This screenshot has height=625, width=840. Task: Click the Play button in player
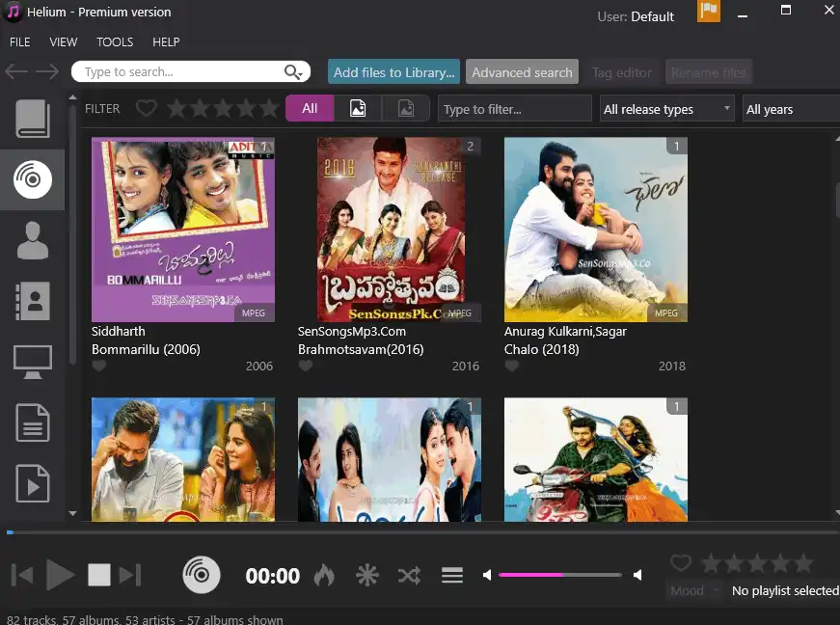coord(60,576)
